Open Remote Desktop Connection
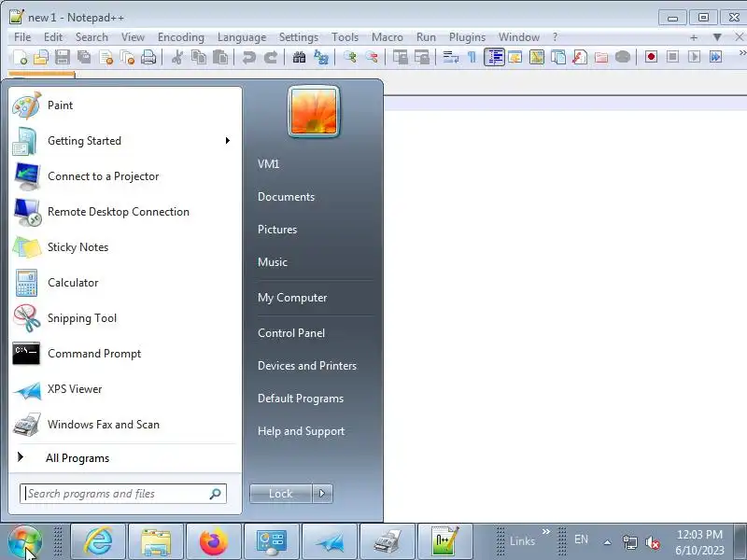Viewport: 747px width, 560px height. pos(125,212)
